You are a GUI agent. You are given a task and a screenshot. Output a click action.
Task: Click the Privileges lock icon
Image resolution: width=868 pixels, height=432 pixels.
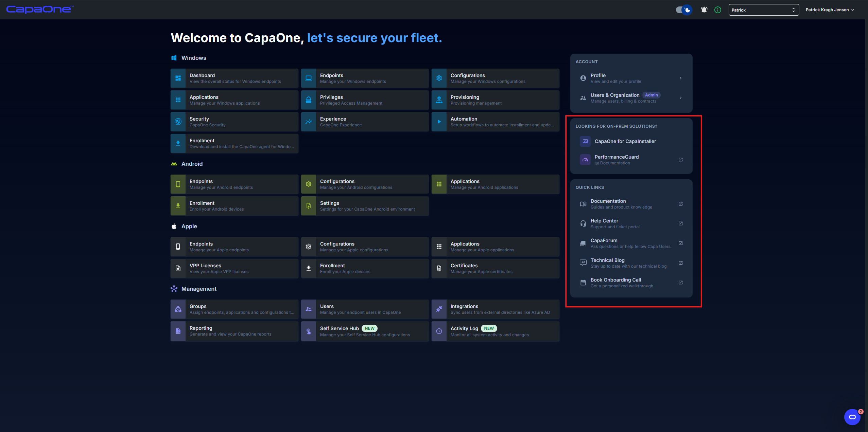pyautogui.click(x=309, y=100)
